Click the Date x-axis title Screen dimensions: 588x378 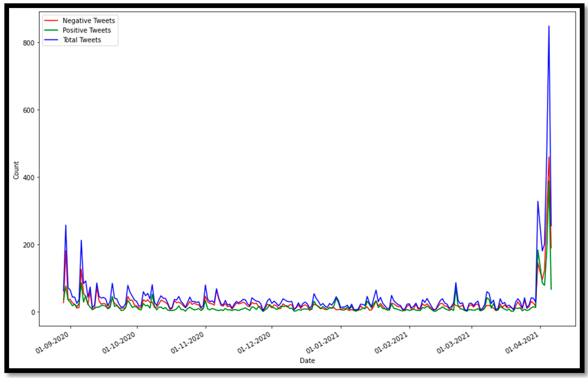pyautogui.click(x=307, y=360)
